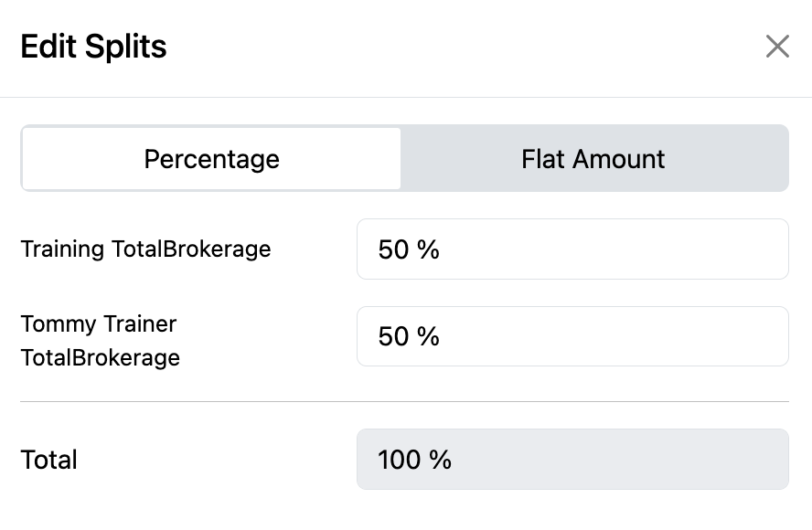Screen dimensions: 812x530
Task: Click the Total row label
Action: [48, 460]
